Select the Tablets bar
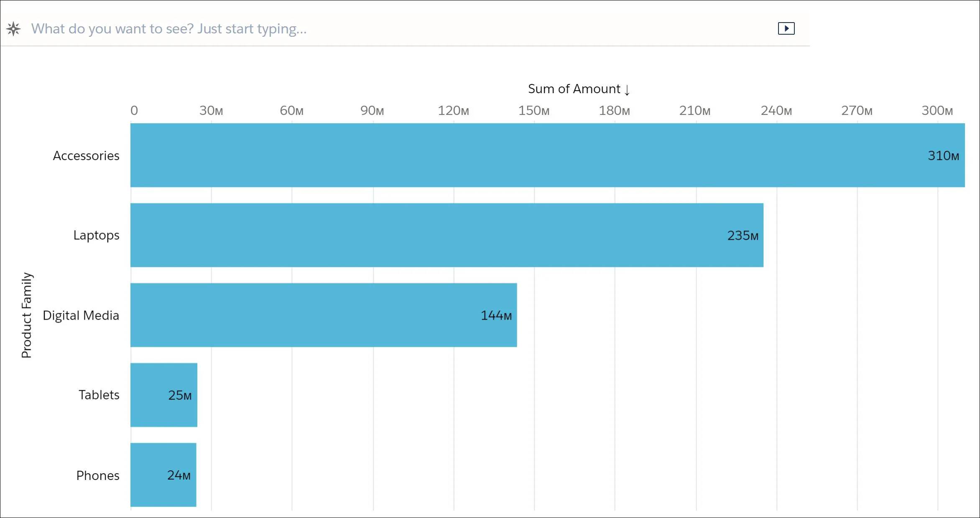980x518 pixels. tap(164, 395)
